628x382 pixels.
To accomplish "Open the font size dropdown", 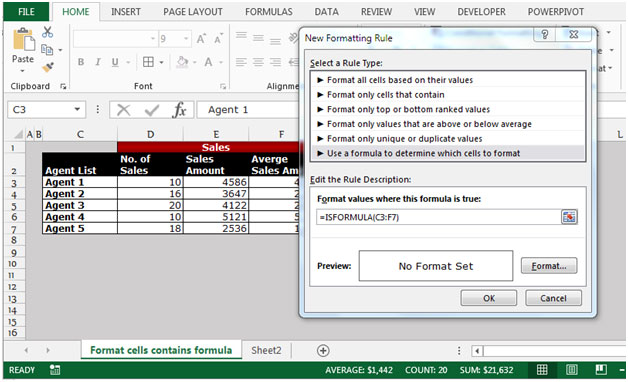I will click(186, 39).
